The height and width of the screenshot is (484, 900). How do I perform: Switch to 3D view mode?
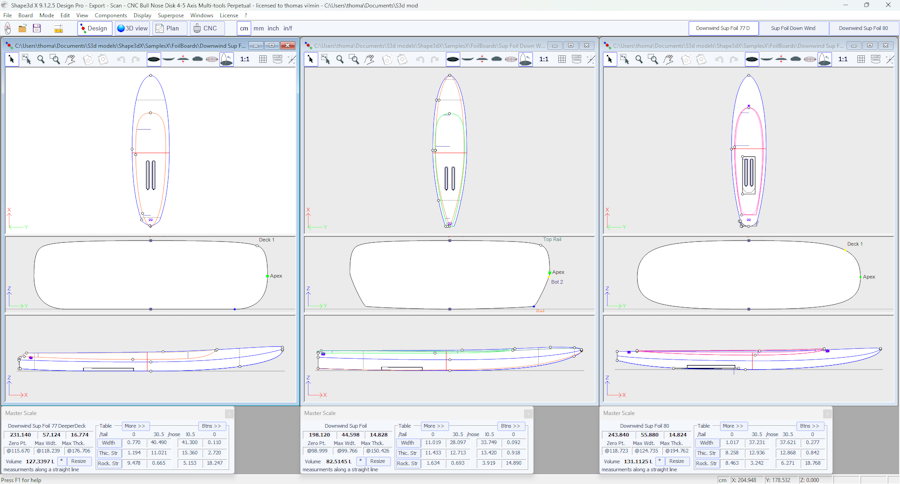tap(132, 29)
